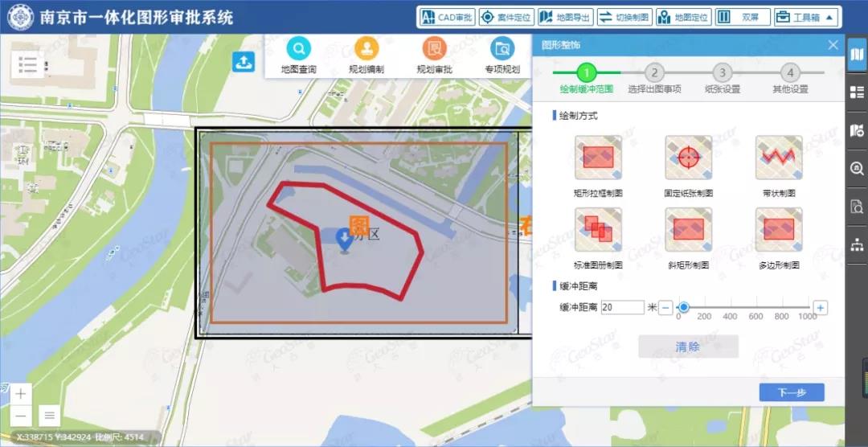This screenshot has height=447, width=868.
Task: Click the buffer distance slider handle
Action: coord(683,307)
